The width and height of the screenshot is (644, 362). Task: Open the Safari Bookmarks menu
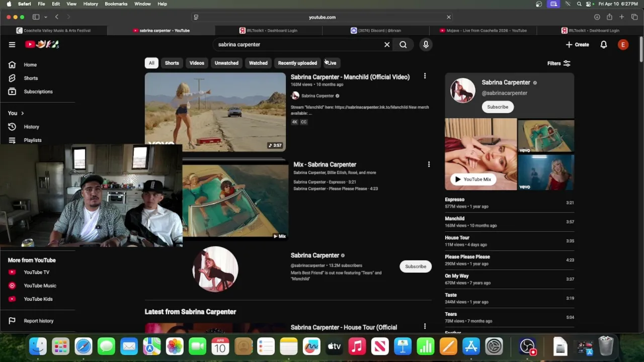[116, 4]
